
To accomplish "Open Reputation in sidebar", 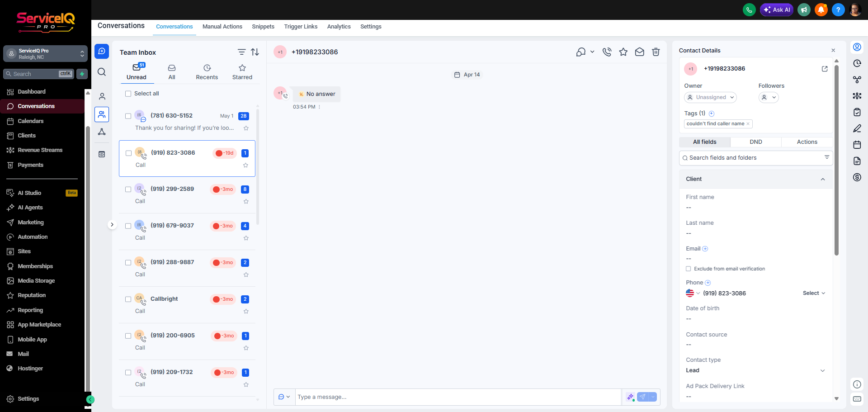I will [x=32, y=295].
